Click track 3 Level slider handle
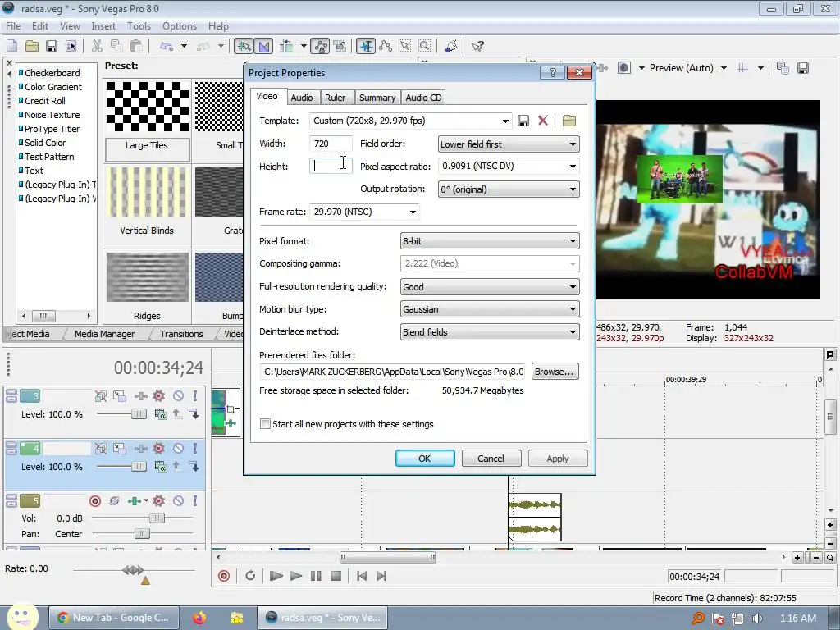This screenshot has width=840, height=630. coord(139,414)
